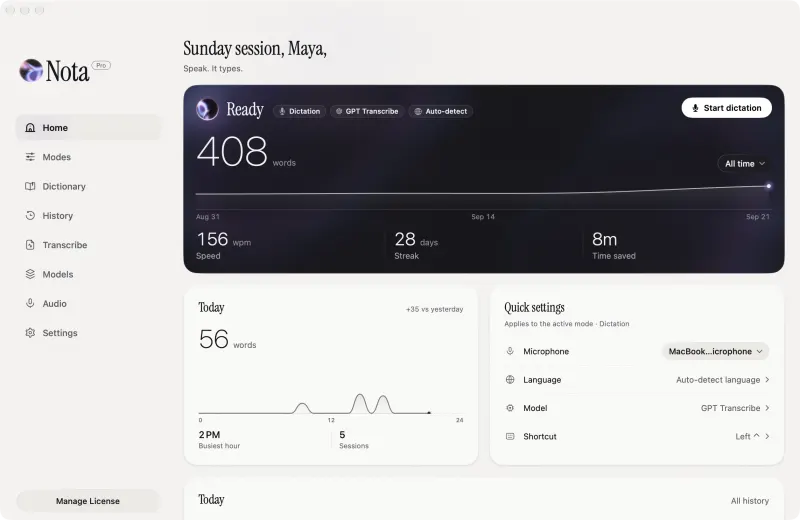Viewport: 800px width, 520px height.
Task: Click the History clock icon
Action: coord(30,215)
